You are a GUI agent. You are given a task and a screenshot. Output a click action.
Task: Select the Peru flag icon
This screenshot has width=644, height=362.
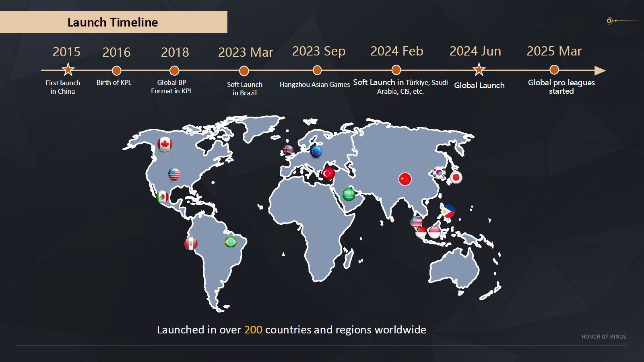[191, 243]
